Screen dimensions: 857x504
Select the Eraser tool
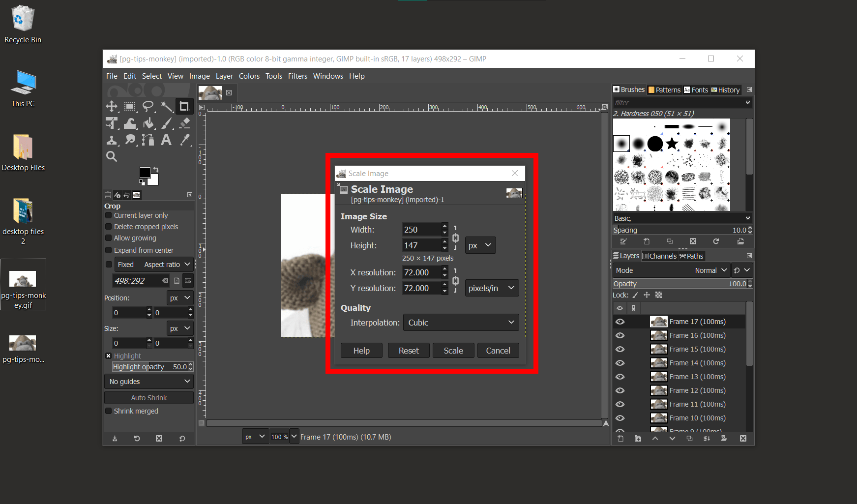click(x=185, y=123)
